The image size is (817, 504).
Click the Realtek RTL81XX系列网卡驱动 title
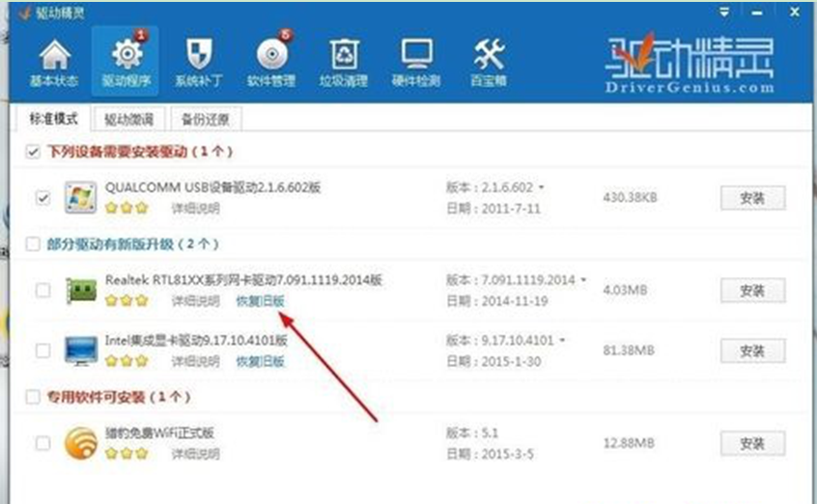coord(244,280)
